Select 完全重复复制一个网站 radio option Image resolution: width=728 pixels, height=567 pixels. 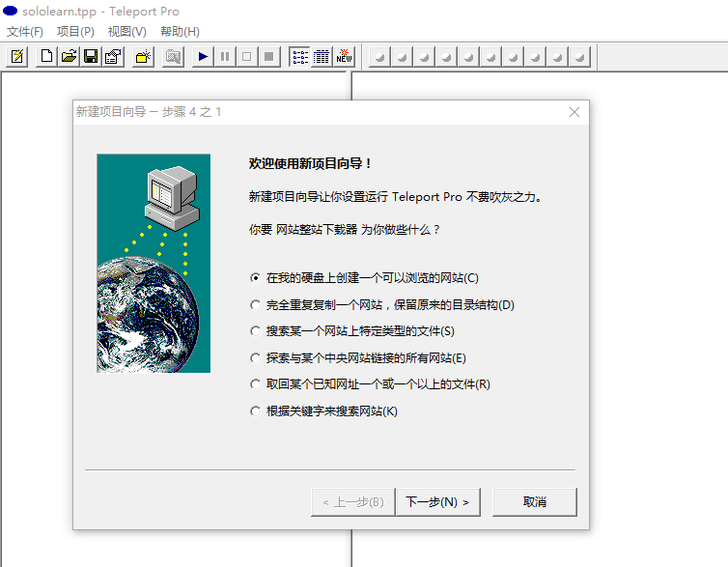click(382, 304)
